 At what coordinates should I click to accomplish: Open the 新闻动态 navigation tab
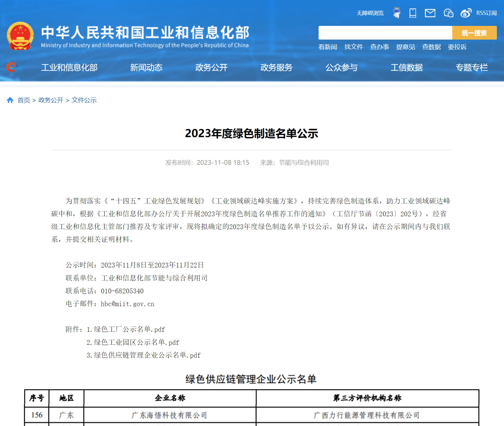click(x=146, y=68)
